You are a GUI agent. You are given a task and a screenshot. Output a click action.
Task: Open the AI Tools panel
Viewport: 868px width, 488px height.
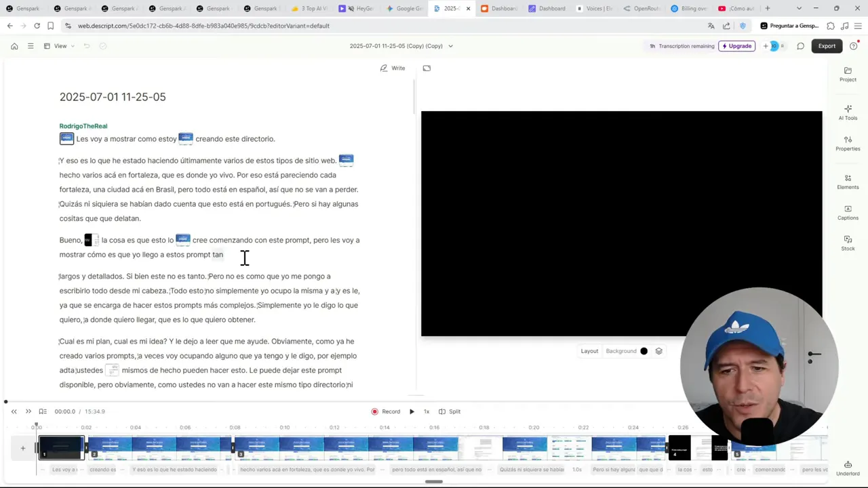pyautogui.click(x=848, y=113)
